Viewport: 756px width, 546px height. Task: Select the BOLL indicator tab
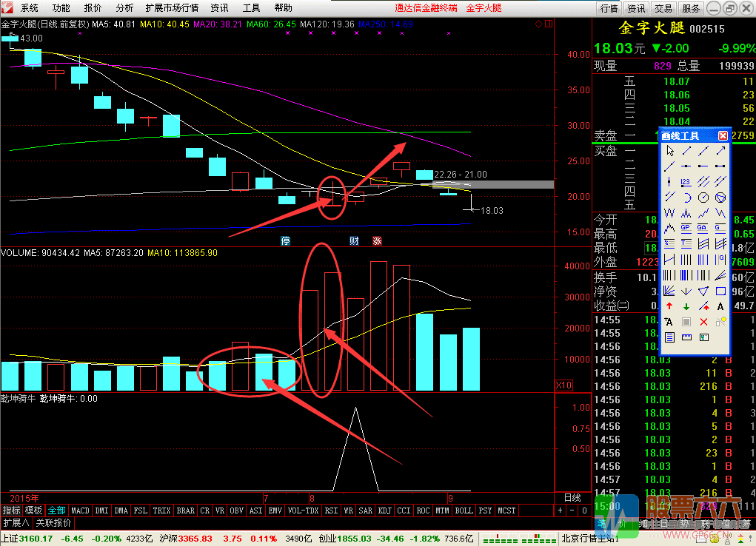coord(464,510)
